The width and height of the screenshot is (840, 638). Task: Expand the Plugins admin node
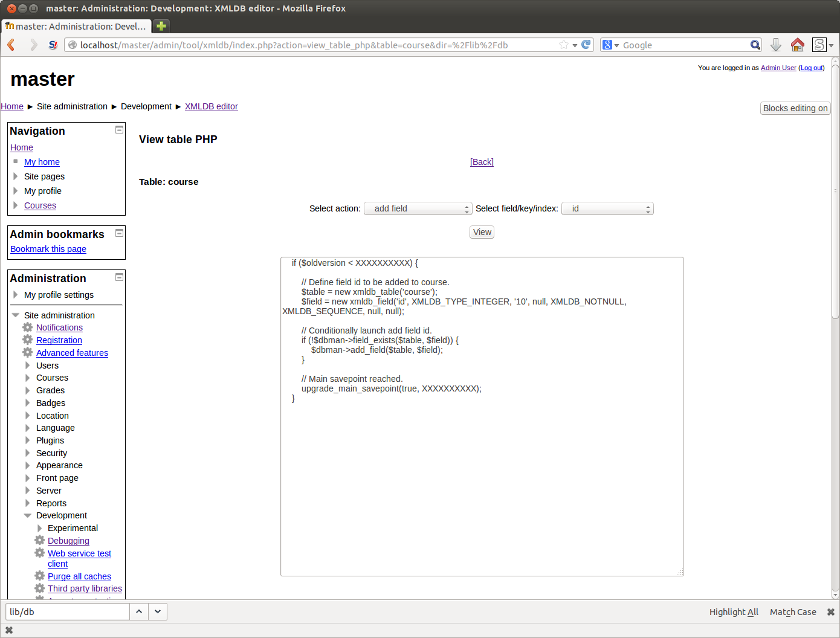pyautogui.click(x=27, y=440)
